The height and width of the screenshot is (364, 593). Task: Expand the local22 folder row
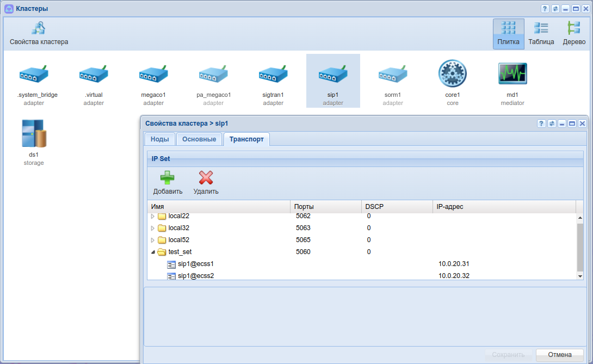click(152, 216)
